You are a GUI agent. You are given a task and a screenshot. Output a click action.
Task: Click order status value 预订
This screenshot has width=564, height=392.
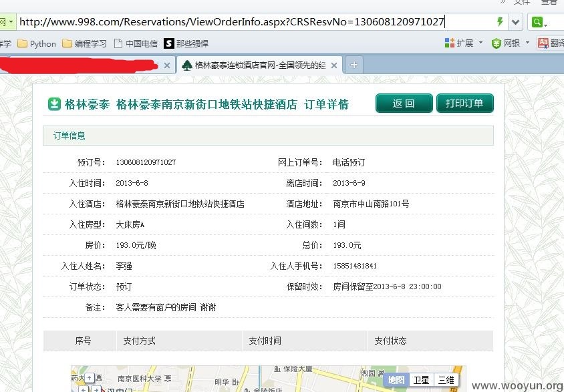[x=124, y=286]
